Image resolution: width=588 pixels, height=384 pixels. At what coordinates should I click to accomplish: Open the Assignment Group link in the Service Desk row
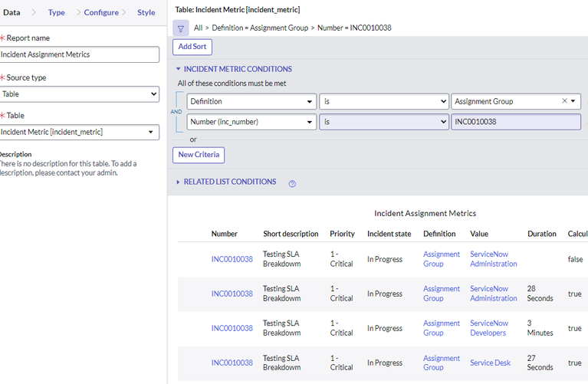point(442,363)
